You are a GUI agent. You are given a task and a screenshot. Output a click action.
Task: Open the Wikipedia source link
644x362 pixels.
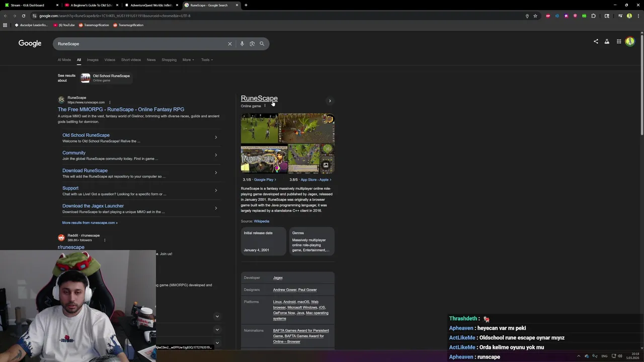262,221
